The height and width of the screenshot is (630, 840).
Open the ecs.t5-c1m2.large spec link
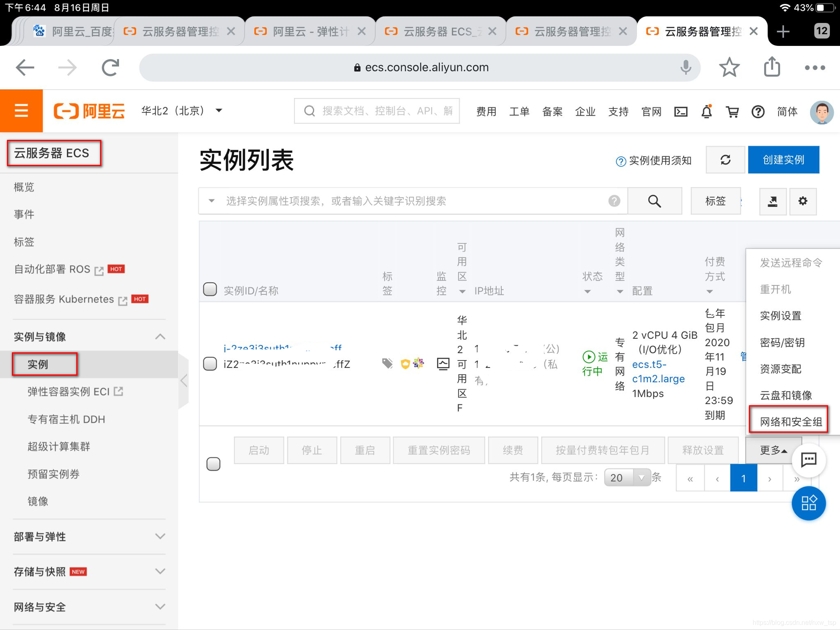click(658, 372)
